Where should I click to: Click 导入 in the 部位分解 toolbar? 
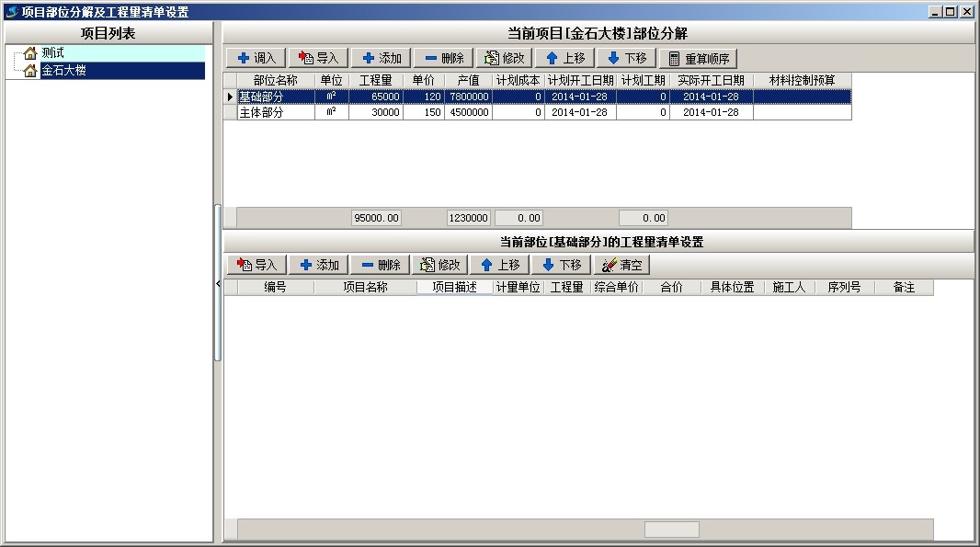[x=318, y=58]
